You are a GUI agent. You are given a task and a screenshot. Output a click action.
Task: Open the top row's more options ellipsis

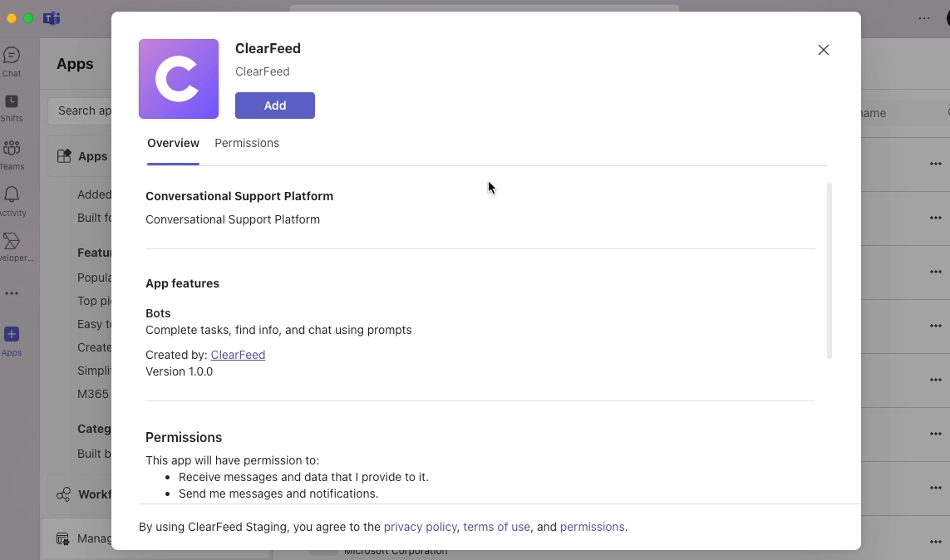[936, 164]
